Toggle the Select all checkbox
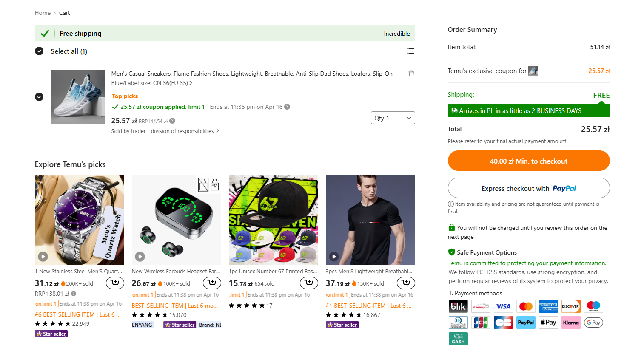This screenshot has height=348, width=644. 39,51
